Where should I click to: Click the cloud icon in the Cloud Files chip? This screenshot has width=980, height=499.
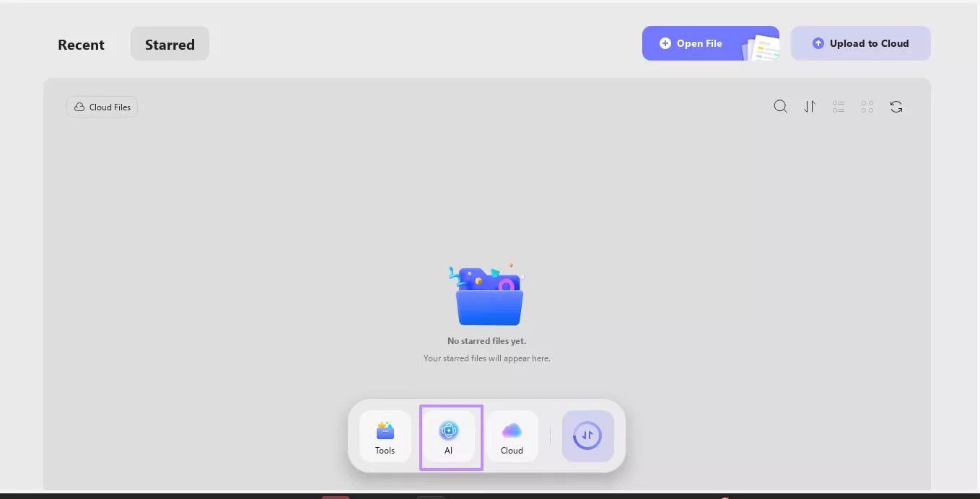(x=79, y=107)
